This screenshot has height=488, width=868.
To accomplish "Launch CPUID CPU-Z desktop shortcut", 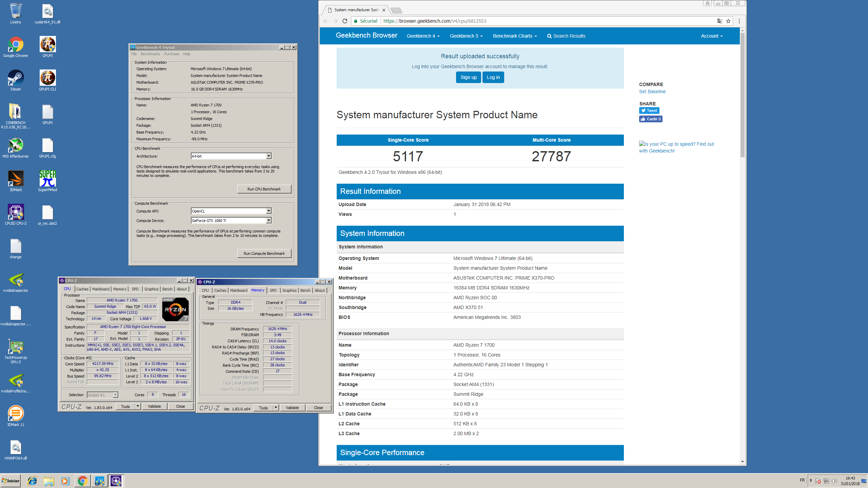I will click(x=16, y=215).
